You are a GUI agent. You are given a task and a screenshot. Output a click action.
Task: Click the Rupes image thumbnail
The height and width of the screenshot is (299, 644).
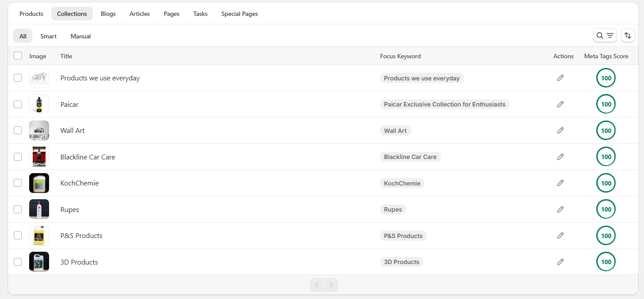point(39,209)
